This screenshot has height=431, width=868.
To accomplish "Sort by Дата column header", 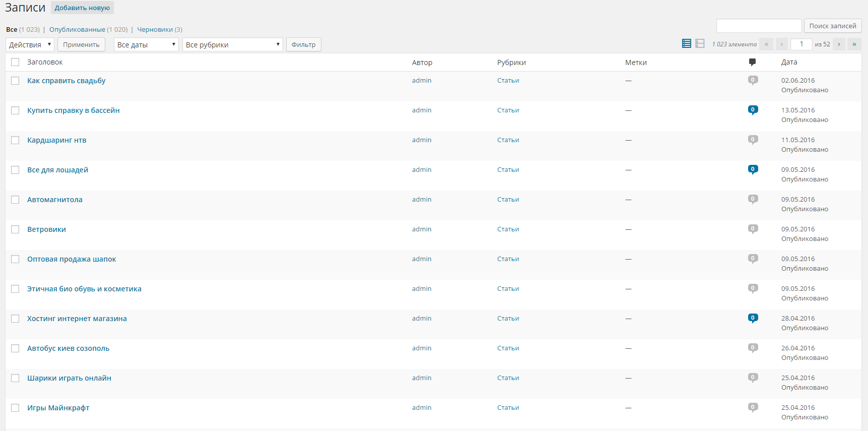I will point(789,62).
